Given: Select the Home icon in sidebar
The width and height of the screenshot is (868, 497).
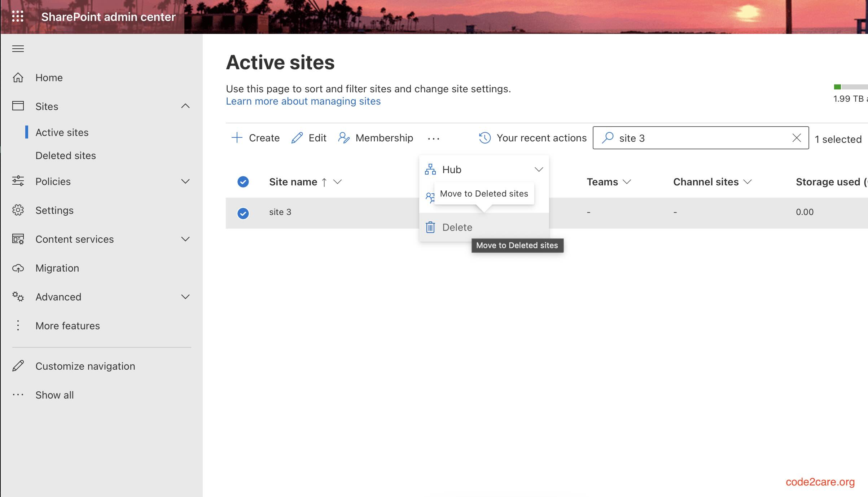Looking at the screenshot, I should [x=18, y=78].
